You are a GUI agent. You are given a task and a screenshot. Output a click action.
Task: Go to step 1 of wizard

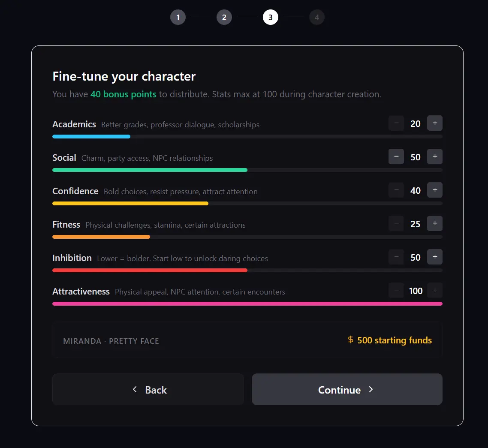(x=178, y=18)
